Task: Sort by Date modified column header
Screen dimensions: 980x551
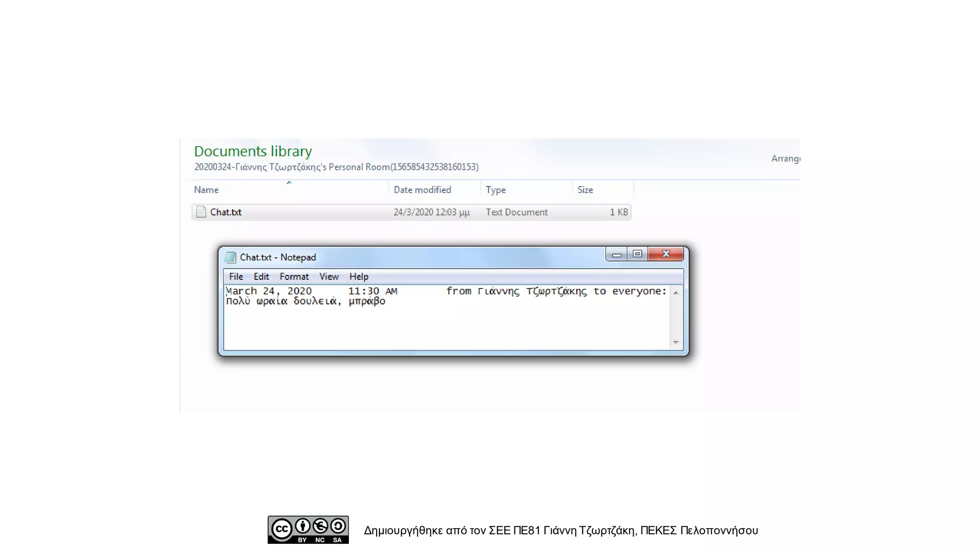Action: (x=422, y=190)
